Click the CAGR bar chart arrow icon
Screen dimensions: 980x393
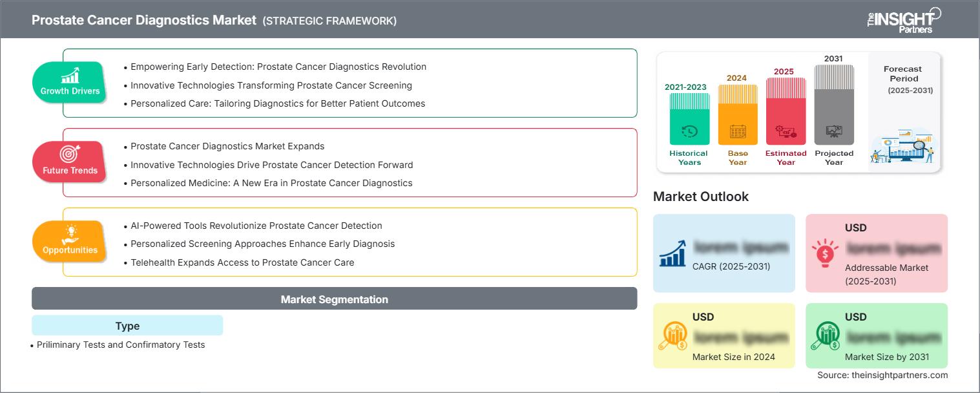tap(672, 253)
